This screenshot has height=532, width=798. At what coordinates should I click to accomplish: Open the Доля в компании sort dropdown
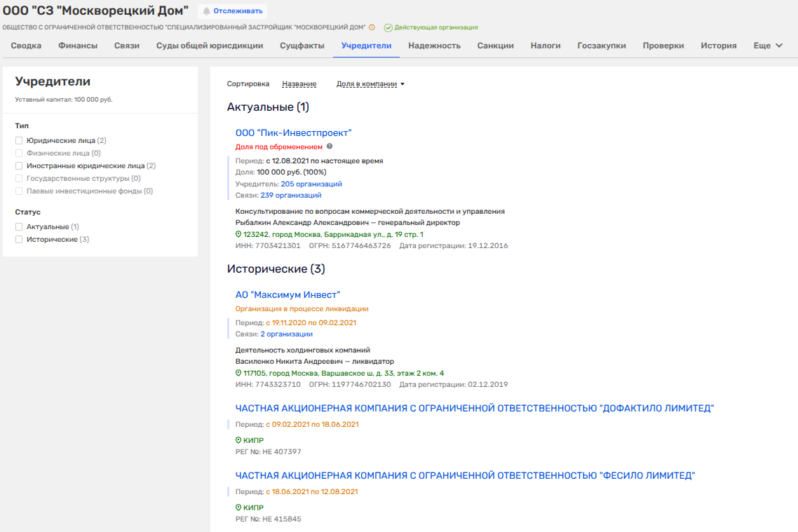click(370, 84)
